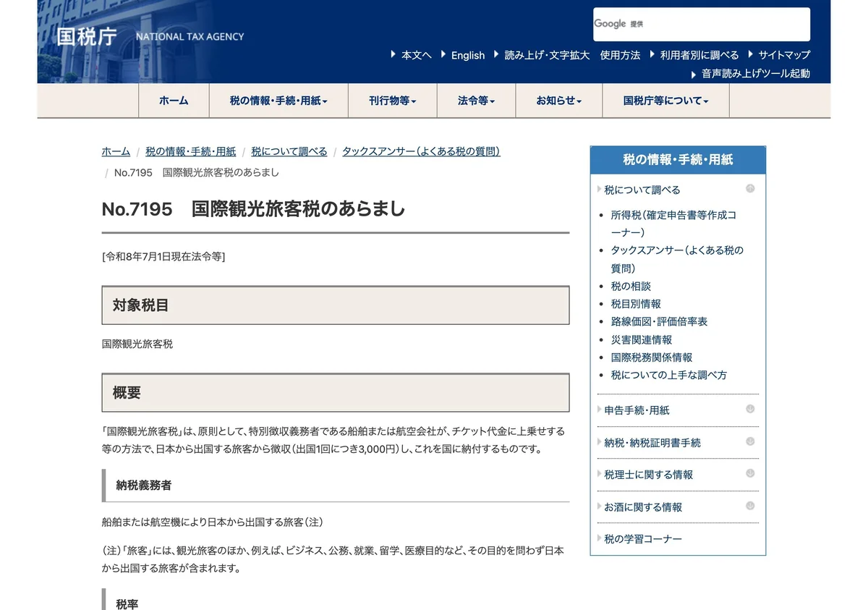Click the 概要 section heading
The width and height of the screenshot is (868, 610).
pos(336,393)
